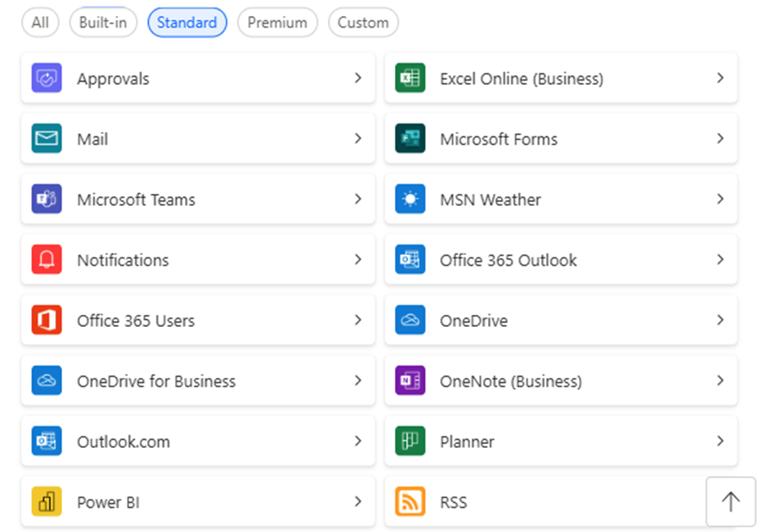The image size is (760, 532).
Task: Jump back to top with arrow button
Action: (730, 501)
